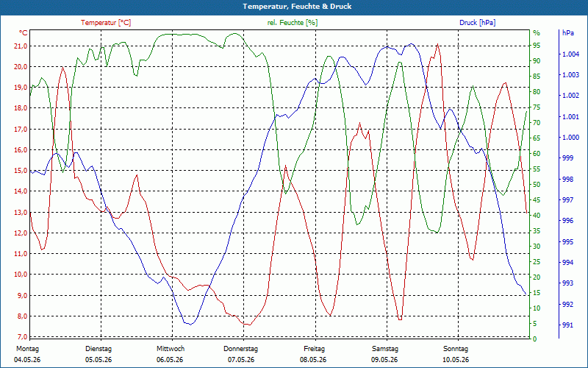
Task: Click the '1.004' pressure axis value
Action: [570, 54]
